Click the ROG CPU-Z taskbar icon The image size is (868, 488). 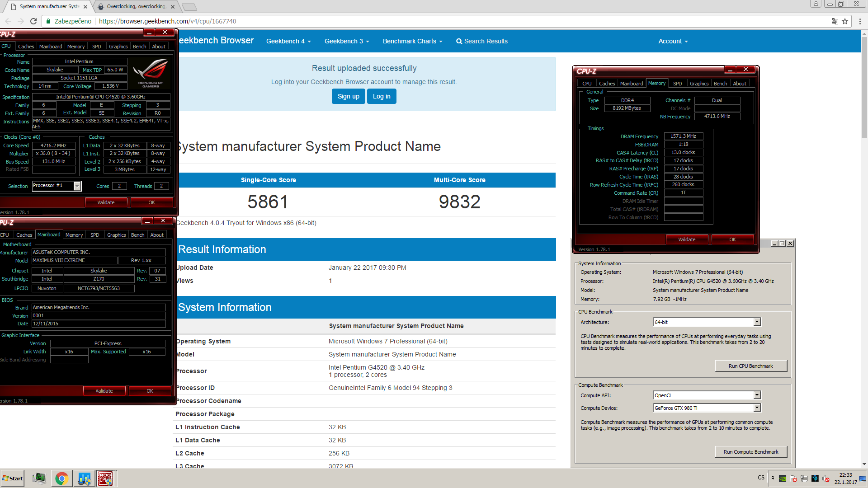(106, 479)
